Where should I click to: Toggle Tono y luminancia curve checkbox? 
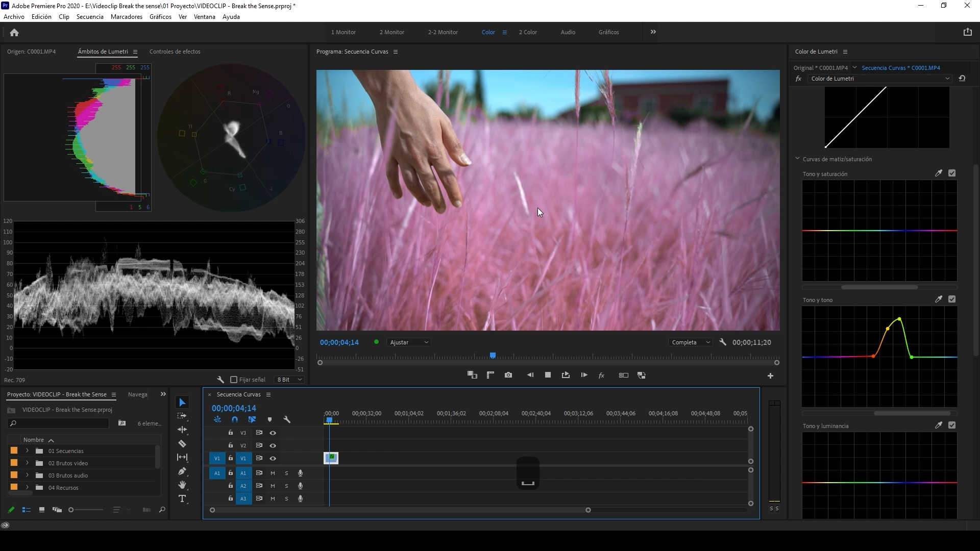click(x=952, y=425)
